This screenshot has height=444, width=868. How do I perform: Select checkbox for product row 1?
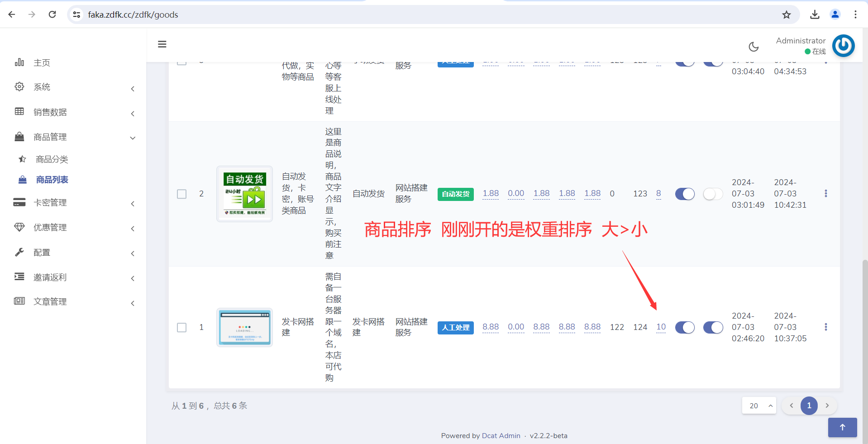click(x=181, y=327)
